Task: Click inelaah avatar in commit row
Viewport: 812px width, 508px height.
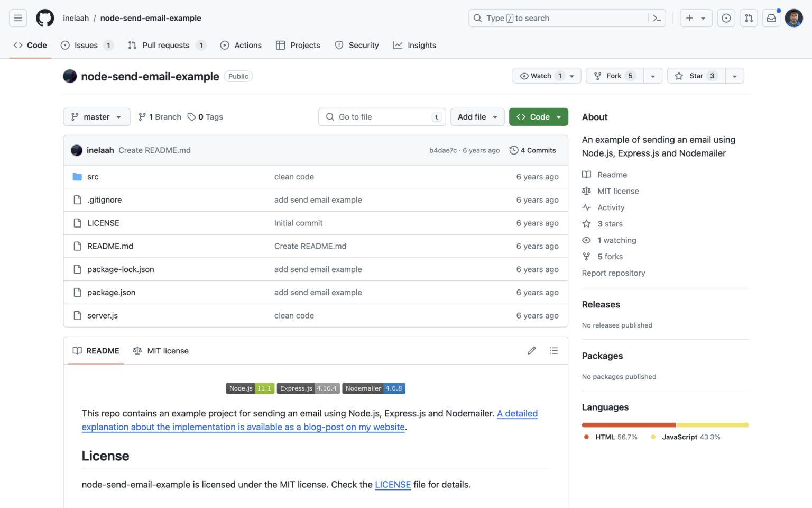Action: (x=77, y=150)
